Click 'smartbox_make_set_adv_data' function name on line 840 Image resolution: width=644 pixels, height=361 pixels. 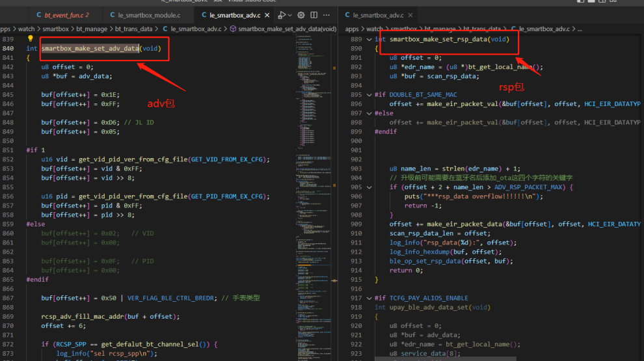[90, 49]
